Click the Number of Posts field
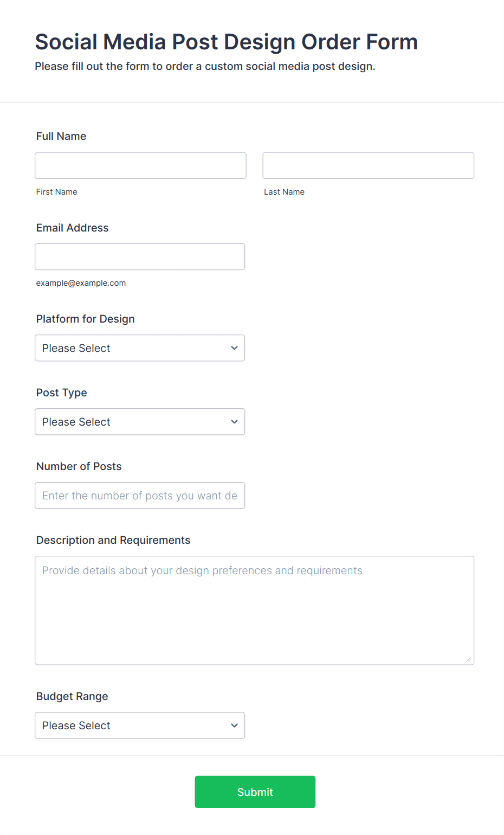 click(140, 496)
